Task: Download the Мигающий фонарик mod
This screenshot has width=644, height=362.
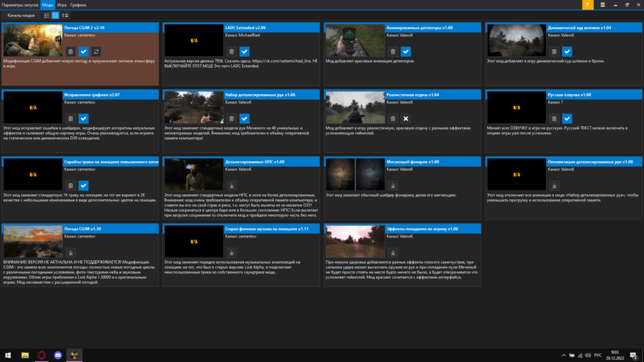Action: [393, 186]
